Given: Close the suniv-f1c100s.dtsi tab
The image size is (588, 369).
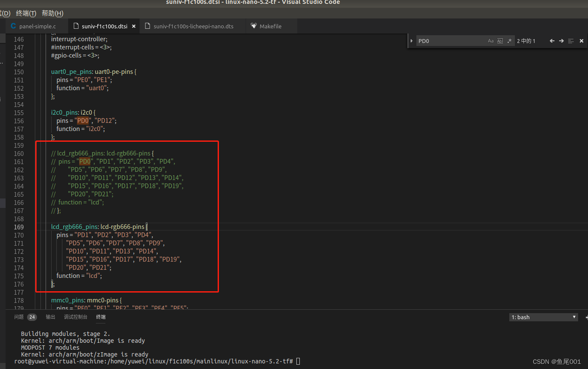Looking at the screenshot, I should tap(134, 26).
